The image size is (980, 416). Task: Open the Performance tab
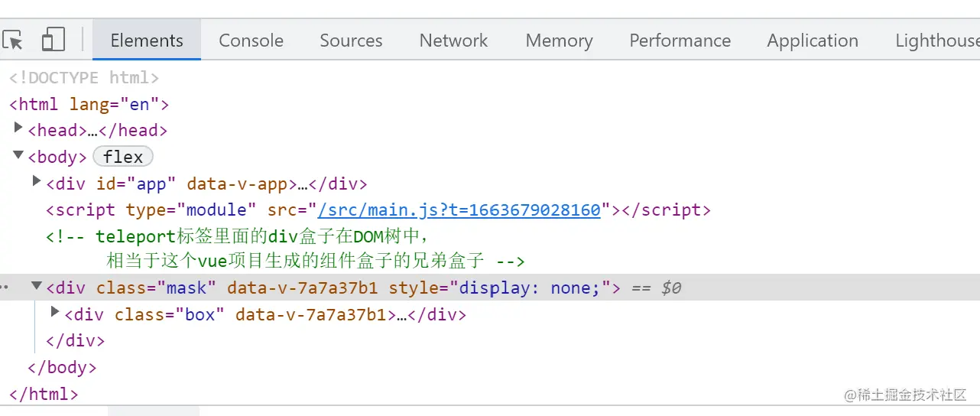[680, 41]
